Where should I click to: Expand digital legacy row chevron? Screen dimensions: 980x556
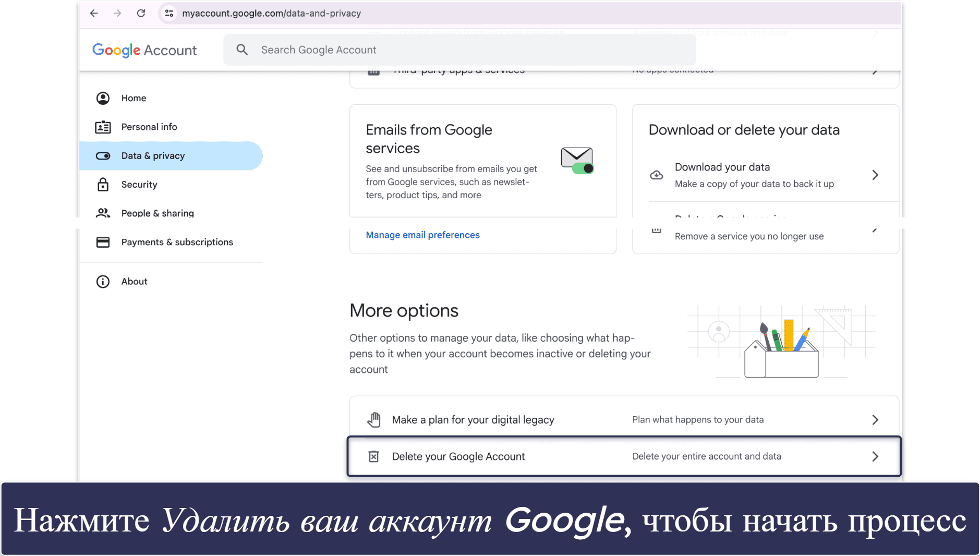click(875, 420)
